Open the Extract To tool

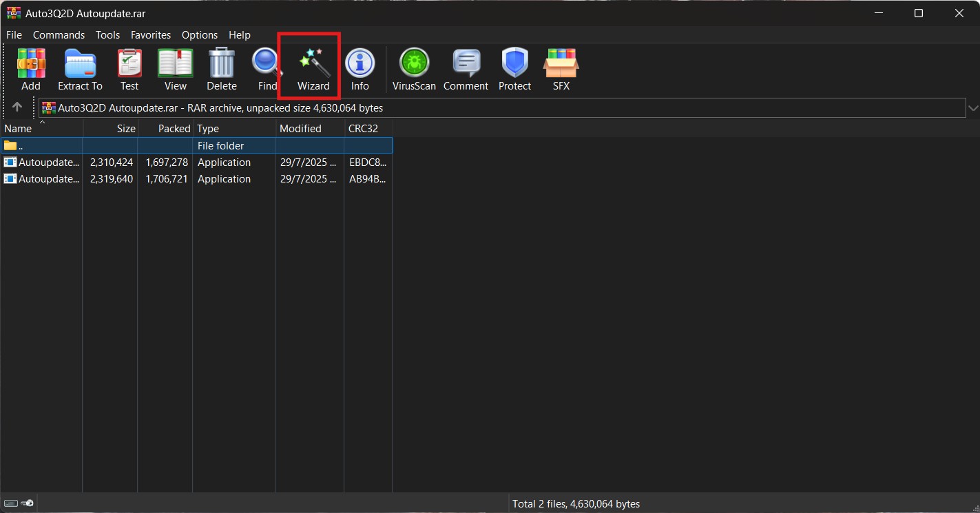(80, 70)
